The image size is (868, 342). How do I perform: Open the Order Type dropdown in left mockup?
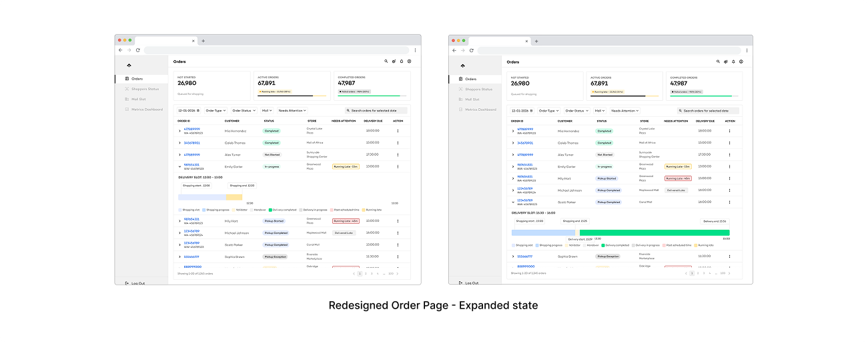(216, 110)
